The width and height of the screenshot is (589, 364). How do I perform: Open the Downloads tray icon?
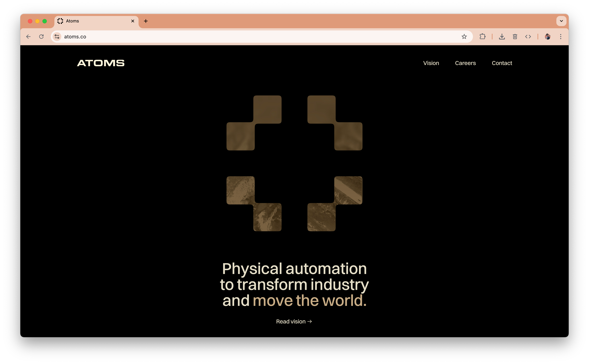pyautogui.click(x=502, y=37)
